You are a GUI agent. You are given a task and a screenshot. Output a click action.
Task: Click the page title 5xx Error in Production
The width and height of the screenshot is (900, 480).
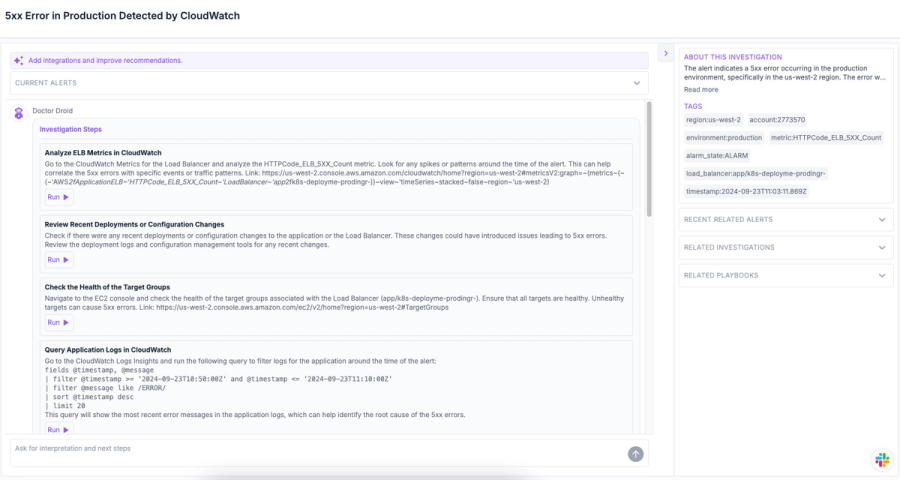[x=122, y=16]
